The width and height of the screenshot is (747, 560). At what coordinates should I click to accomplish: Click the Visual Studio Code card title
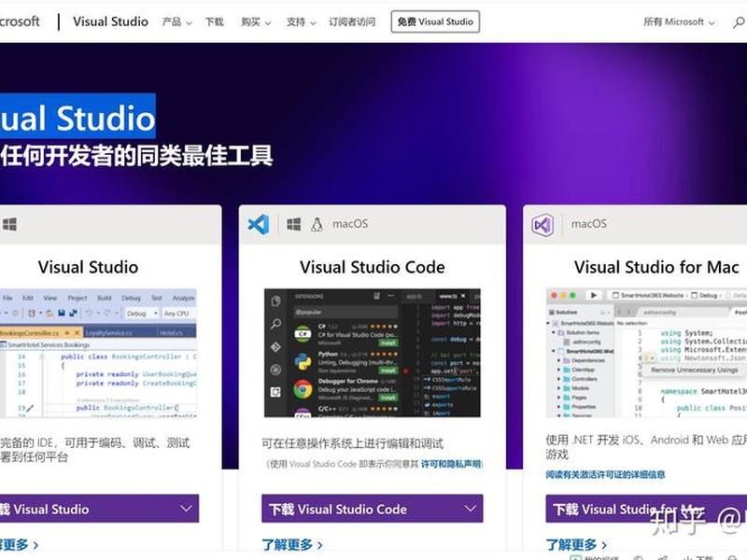(372, 267)
